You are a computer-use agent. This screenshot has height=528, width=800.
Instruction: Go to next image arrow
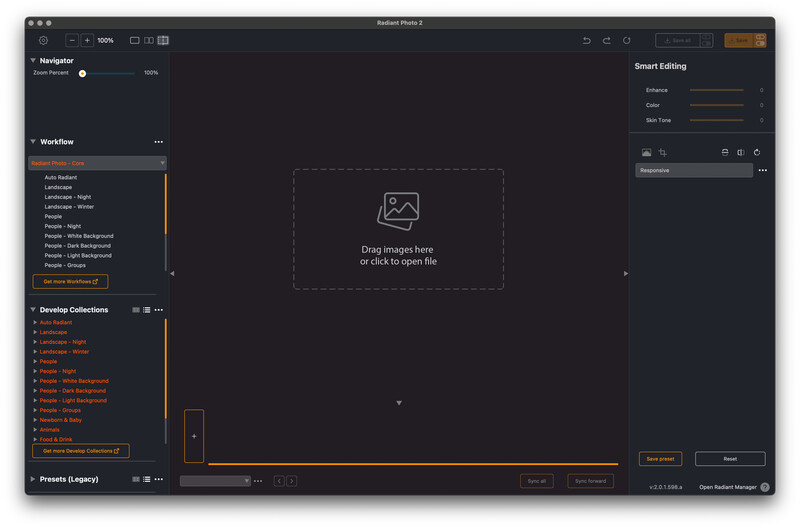pos(291,481)
